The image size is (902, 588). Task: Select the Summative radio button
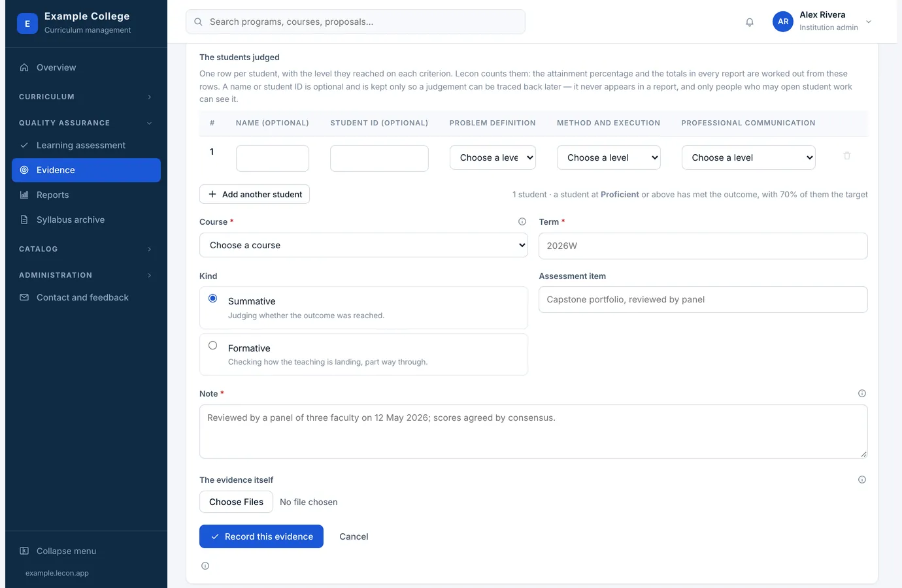coord(213,299)
